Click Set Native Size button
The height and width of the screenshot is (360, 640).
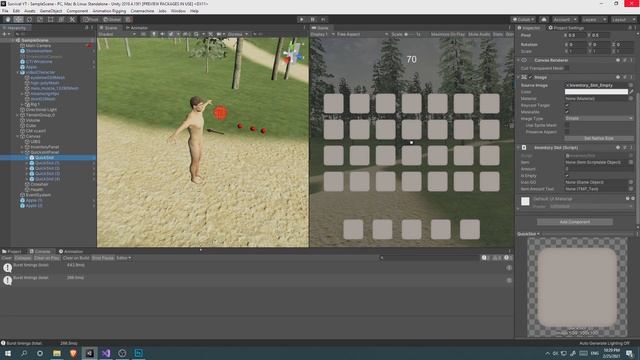599,138
